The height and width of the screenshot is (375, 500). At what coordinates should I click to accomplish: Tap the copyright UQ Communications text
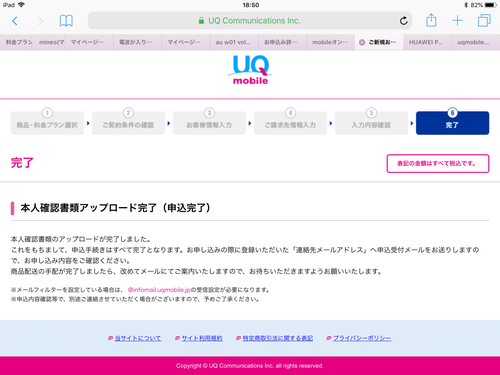coord(250,366)
